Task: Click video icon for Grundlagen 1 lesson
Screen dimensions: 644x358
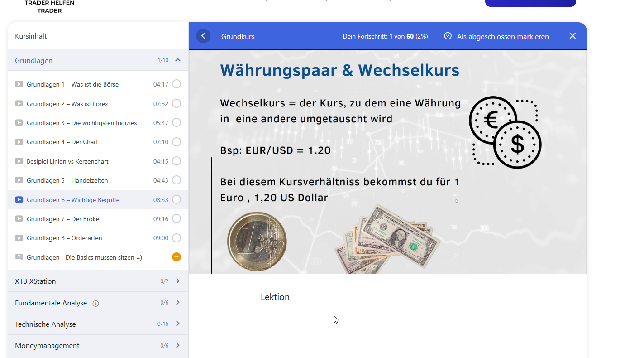Action: click(19, 84)
